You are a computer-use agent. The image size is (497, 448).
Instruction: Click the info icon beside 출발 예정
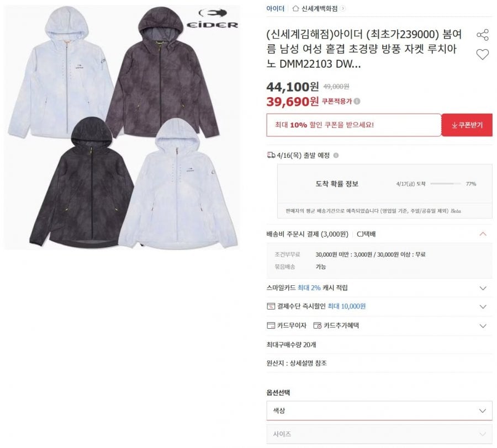[336, 156]
